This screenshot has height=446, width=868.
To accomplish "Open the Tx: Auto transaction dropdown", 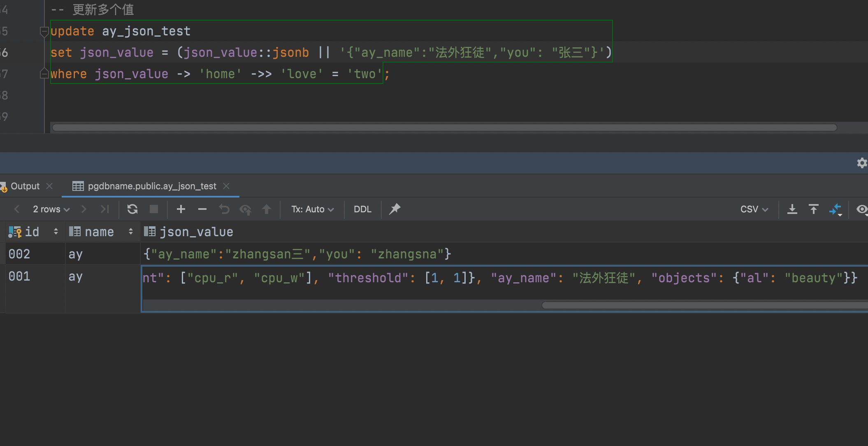I will tap(312, 209).
